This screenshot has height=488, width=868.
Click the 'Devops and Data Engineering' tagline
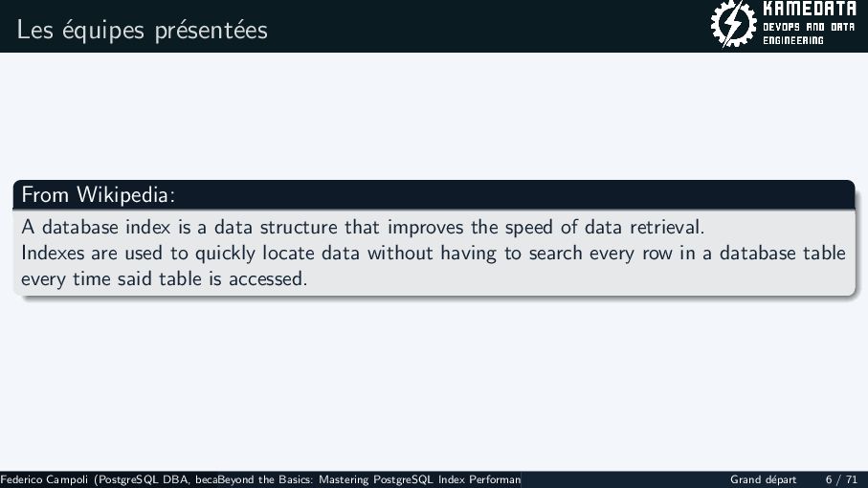pos(809,33)
